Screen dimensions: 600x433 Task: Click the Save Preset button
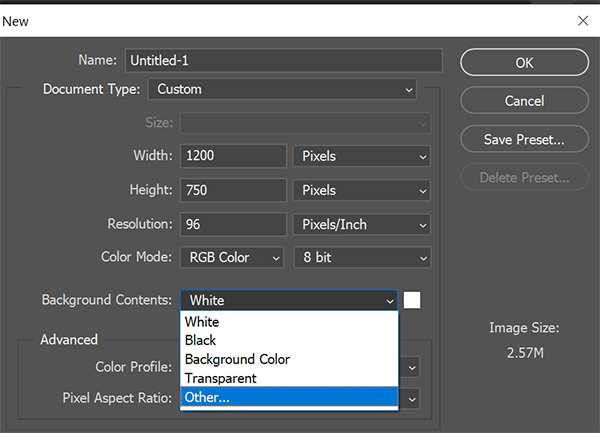524,139
